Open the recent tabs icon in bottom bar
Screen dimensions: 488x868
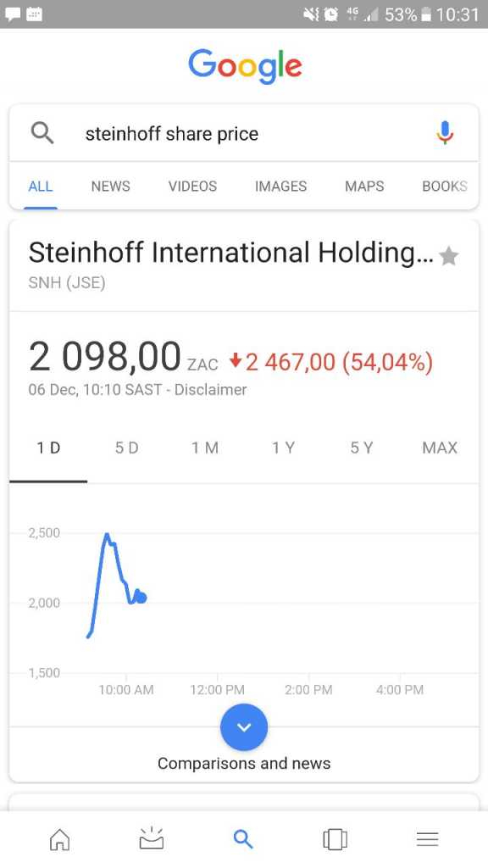pyautogui.click(x=335, y=839)
